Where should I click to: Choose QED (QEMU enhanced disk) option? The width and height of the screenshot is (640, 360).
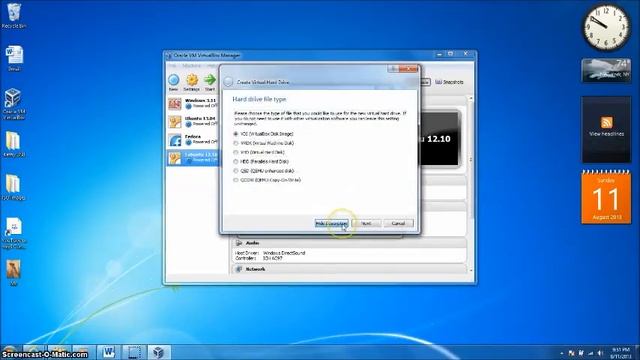point(264,171)
